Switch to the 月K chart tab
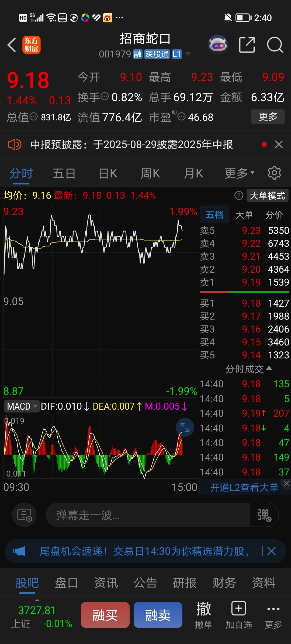 [193, 173]
